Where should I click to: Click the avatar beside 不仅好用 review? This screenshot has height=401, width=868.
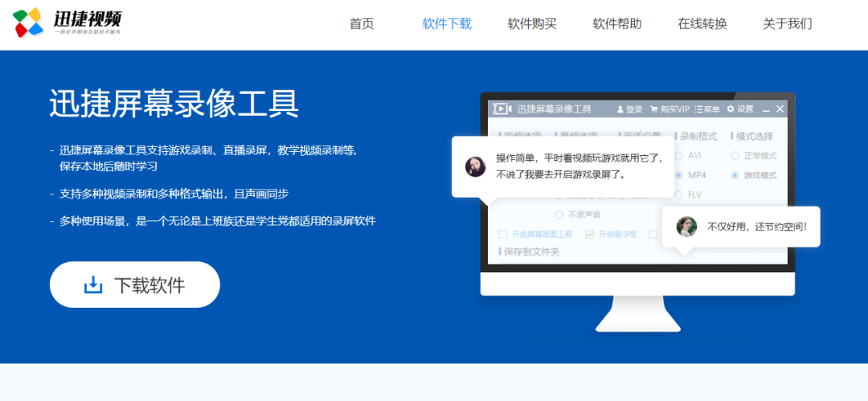tap(686, 227)
